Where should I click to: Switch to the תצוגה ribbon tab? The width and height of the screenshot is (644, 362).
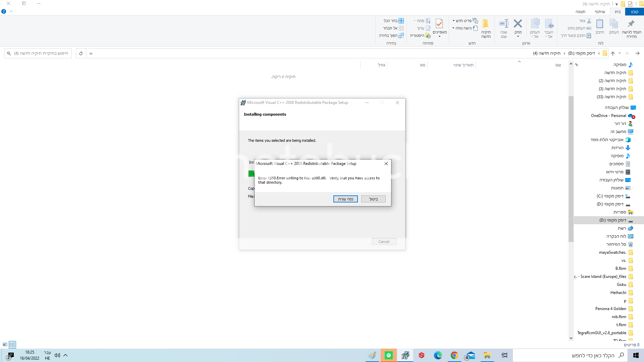click(581, 12)
